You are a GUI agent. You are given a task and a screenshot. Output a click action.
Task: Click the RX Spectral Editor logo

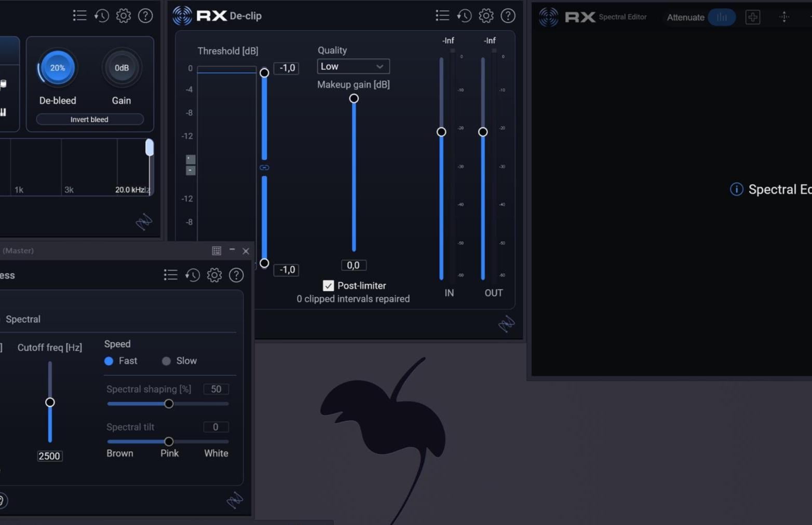click(x=549, y=17)
